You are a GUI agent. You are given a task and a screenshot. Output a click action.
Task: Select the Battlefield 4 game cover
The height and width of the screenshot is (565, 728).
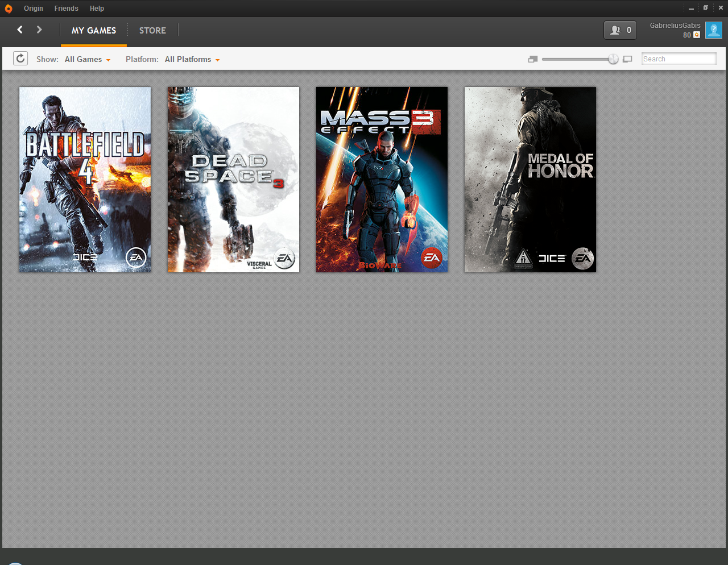coord(85,180)
